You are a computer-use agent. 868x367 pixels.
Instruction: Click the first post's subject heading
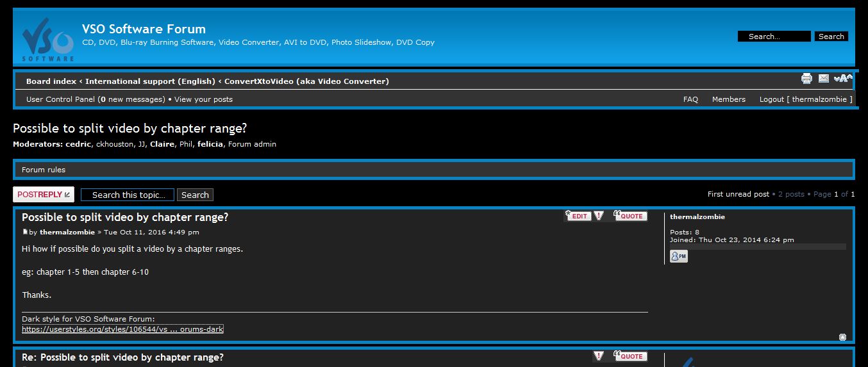[125, 217]
